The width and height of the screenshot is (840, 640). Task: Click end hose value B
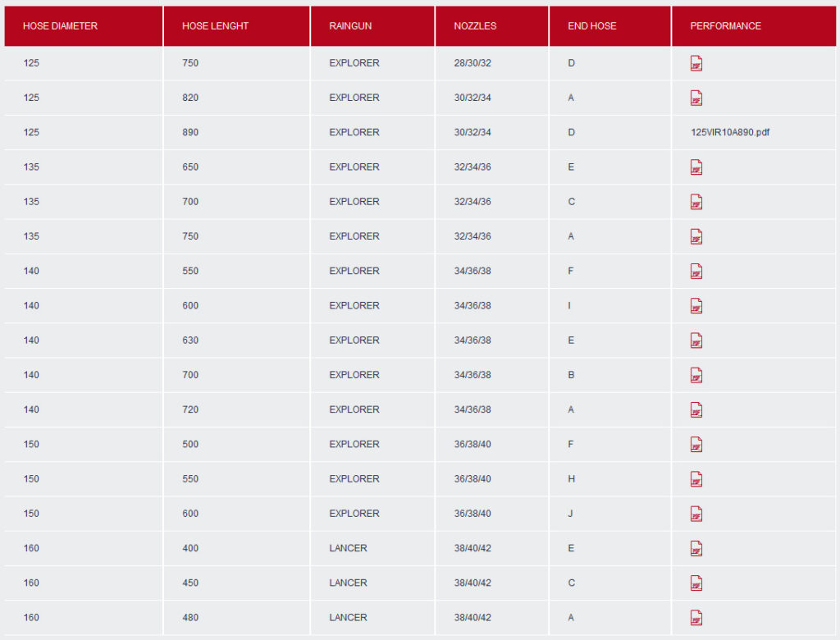coord(571,375)
